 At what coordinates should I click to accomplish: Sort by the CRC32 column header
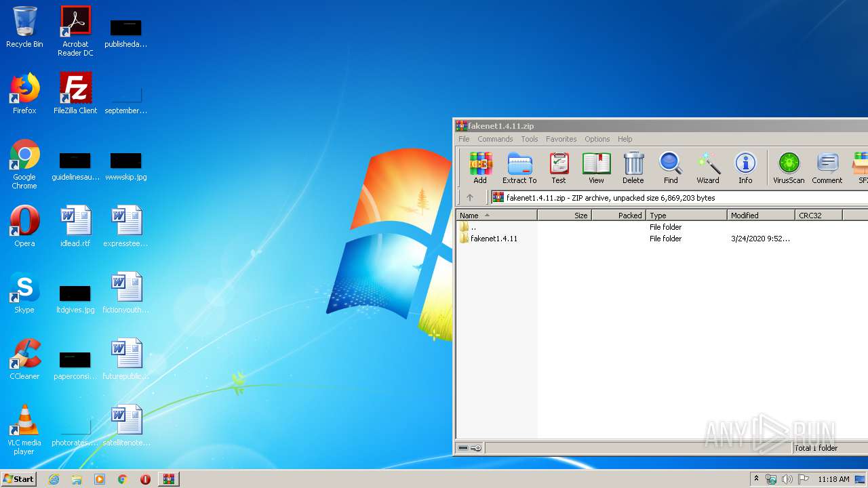point(819,215)
